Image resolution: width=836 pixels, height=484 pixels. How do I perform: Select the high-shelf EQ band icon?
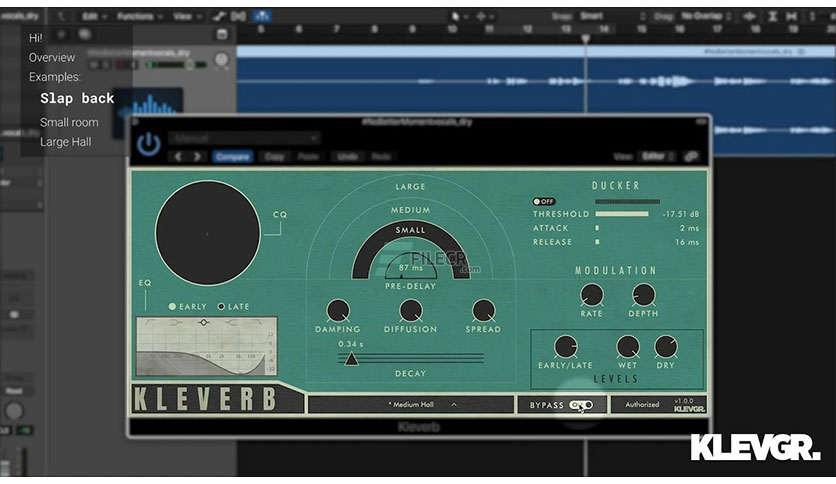click(x=230, y=322)
